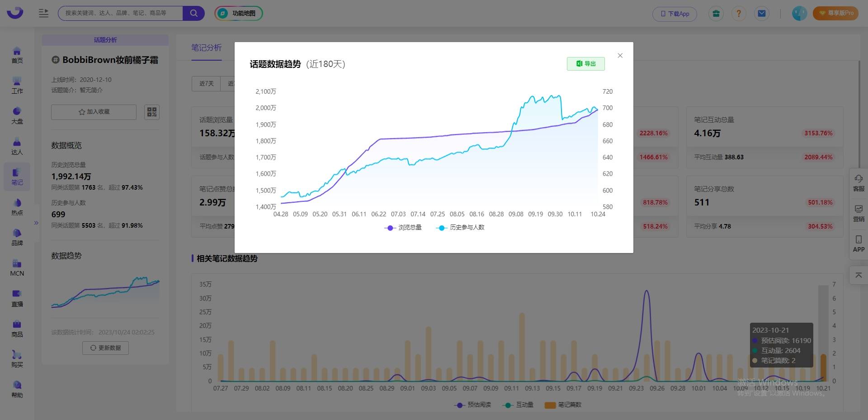868x420 pixels.
Task: Click the 511 share count value
Action: 702,202
